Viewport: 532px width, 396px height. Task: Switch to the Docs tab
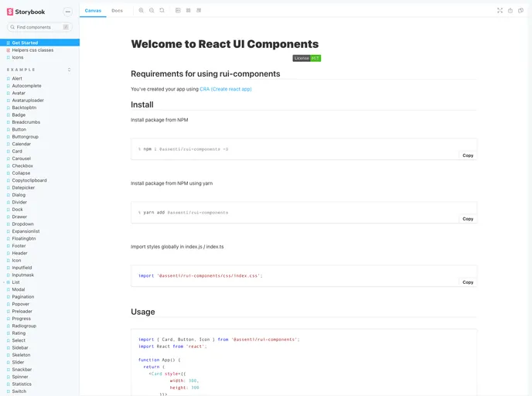(x=117, y=11)
